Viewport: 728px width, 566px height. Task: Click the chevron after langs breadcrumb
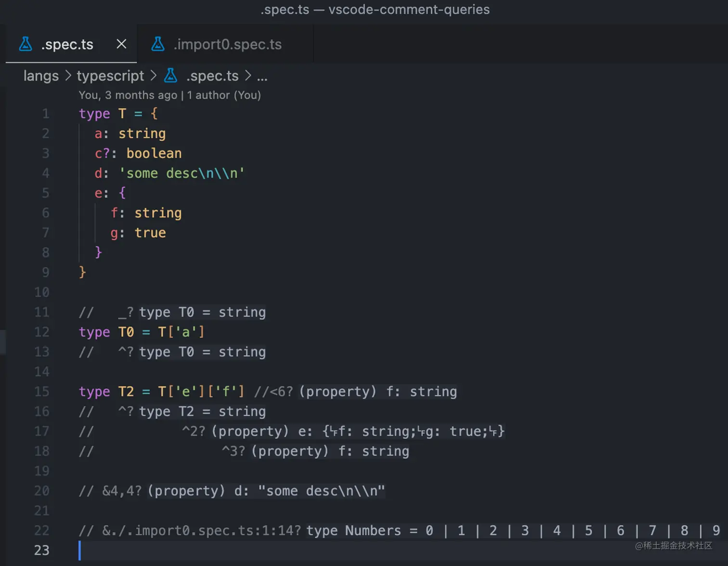68,76
